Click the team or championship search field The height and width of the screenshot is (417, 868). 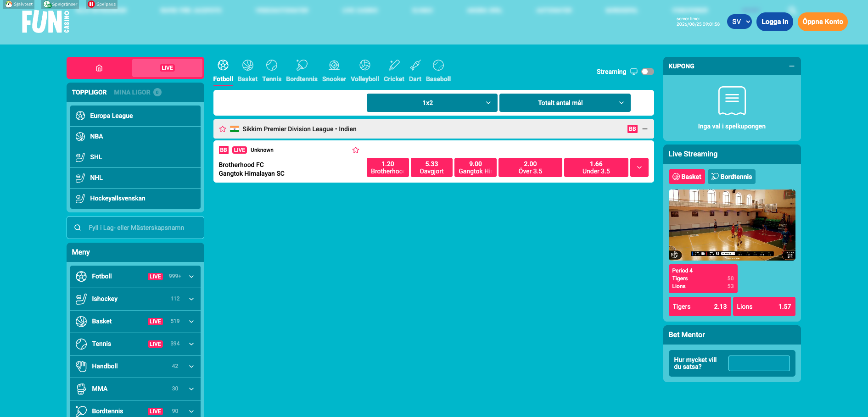[135, 228]
